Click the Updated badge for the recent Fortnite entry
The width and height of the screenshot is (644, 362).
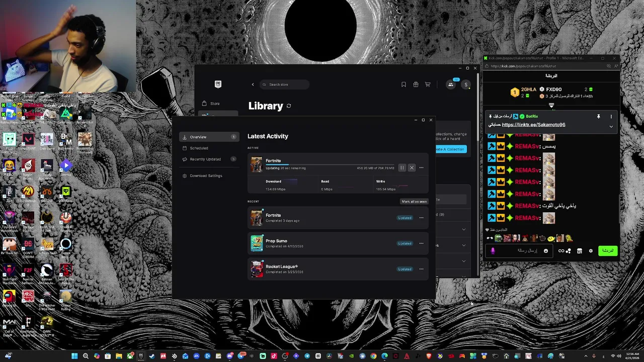405,218
